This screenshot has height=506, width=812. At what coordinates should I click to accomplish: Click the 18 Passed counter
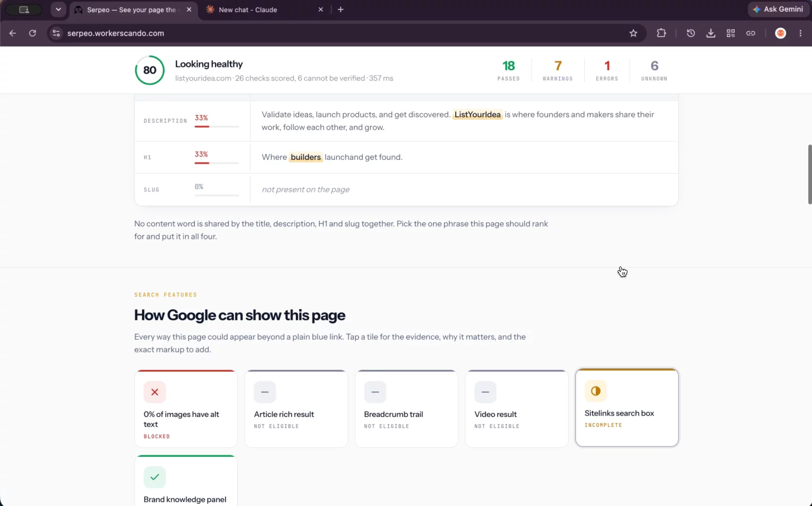(x=508, y=71)
